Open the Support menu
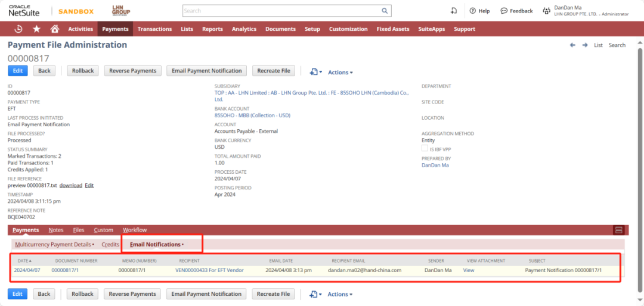Image resolution: width=644 pixels, height=306 pixels. coord(465,29)
